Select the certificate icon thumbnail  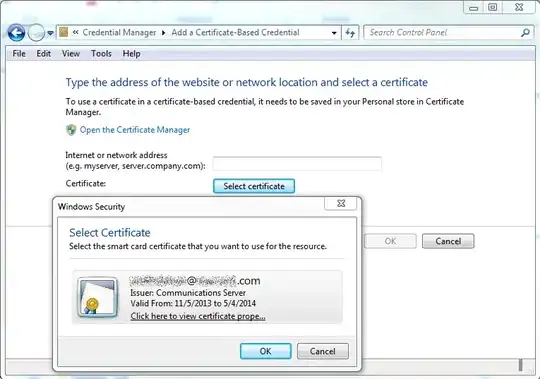point(97,297)
